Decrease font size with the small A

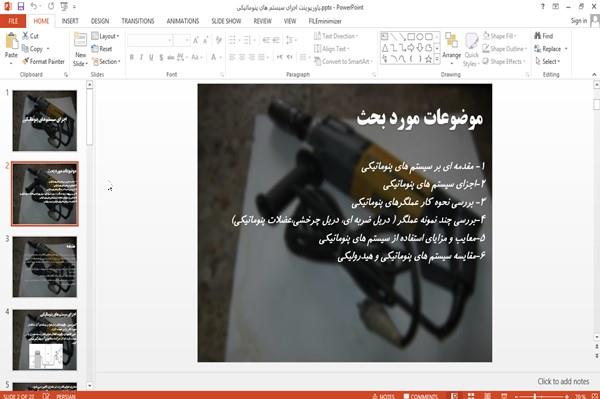click(206, 40)
